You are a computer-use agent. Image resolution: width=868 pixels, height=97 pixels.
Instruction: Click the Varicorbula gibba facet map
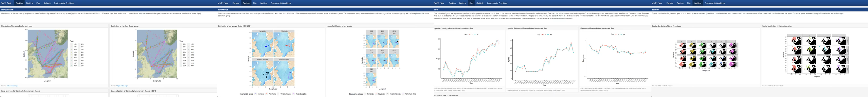click(x=284, y=73)
